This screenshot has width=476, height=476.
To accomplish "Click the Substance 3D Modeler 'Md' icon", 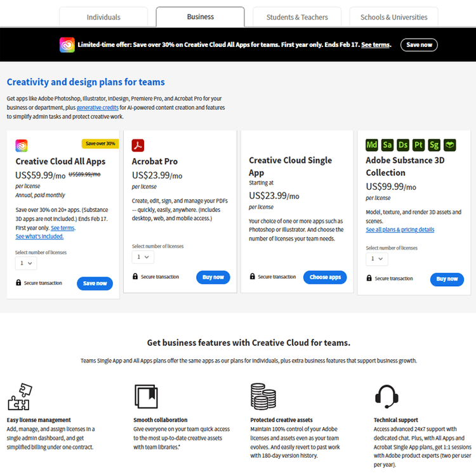I will tap(372, 145).
